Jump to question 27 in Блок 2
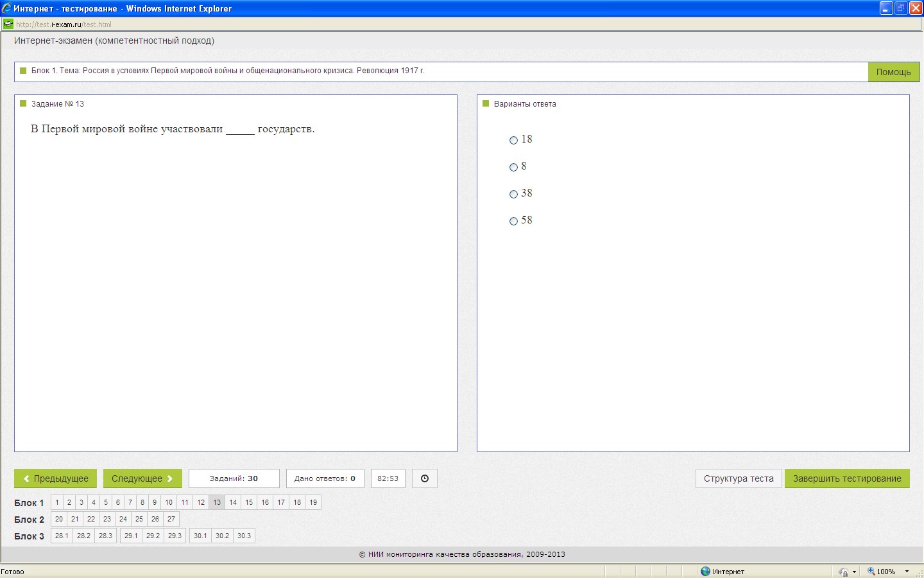This screenshot has width=924, height=578. pos(171,519)
